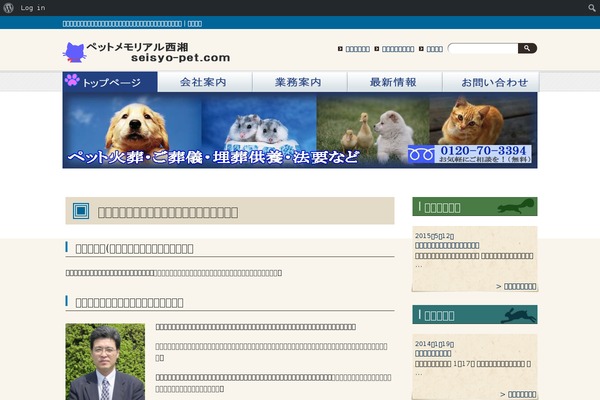Viewport: 600px width, 400px height.
Task: Click the blue square heading icon
Action: [x=81, y=211]
